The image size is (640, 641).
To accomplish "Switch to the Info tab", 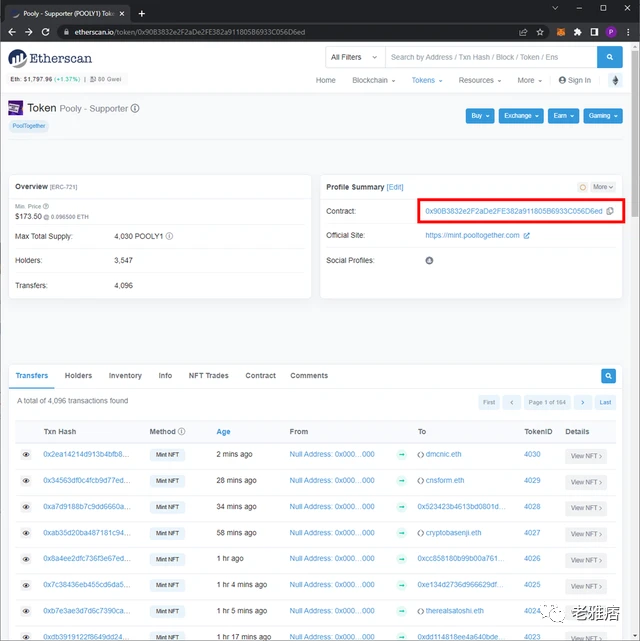I will pyautogui.click(x=165, y=375).
